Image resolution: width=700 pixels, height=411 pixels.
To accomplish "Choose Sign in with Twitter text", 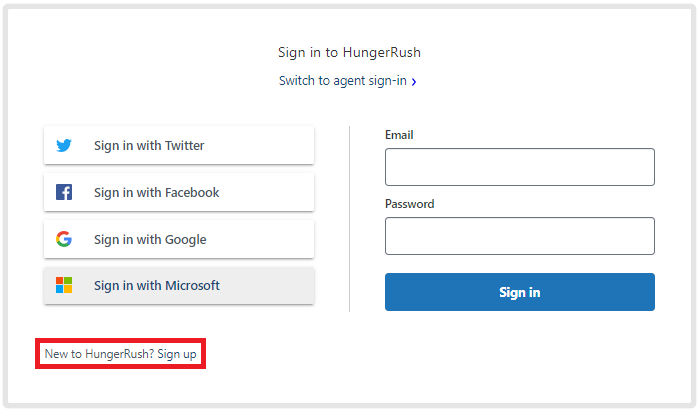I will tap(149, 146).
